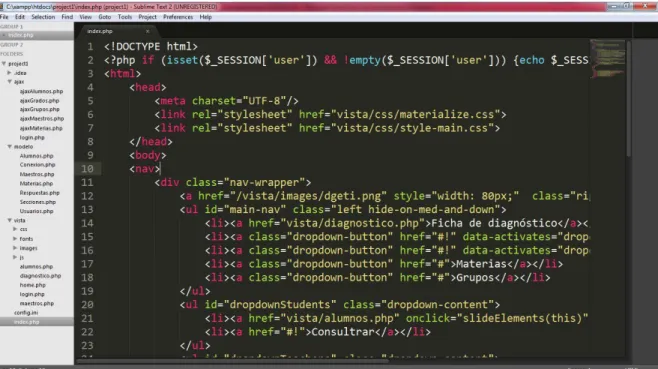This screenshot has height=369, width=658.
Task: Select index.php at bottom of folder tree
Action: click(26, 322)
